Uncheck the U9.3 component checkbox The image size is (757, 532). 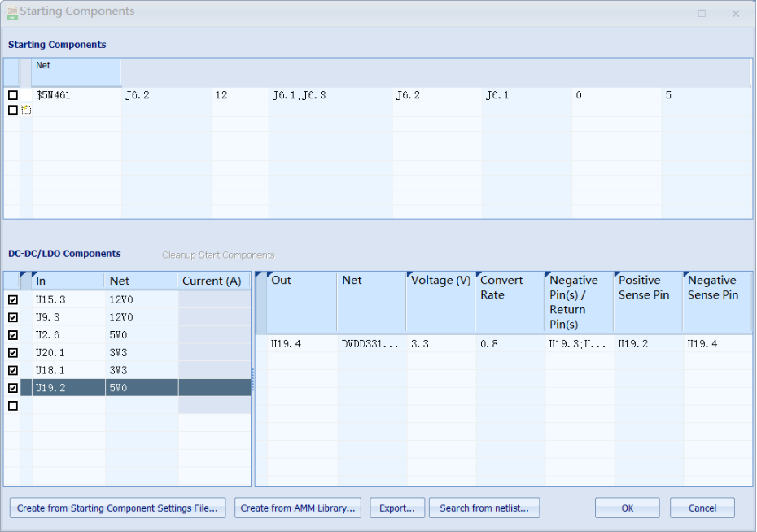pos(13,317)
